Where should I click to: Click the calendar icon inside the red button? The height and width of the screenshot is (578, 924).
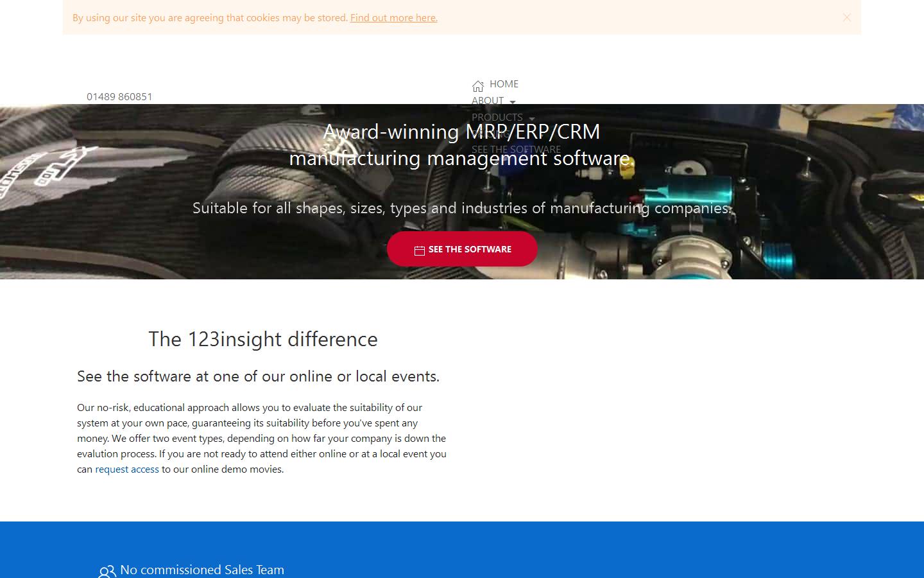coord(419,249)
